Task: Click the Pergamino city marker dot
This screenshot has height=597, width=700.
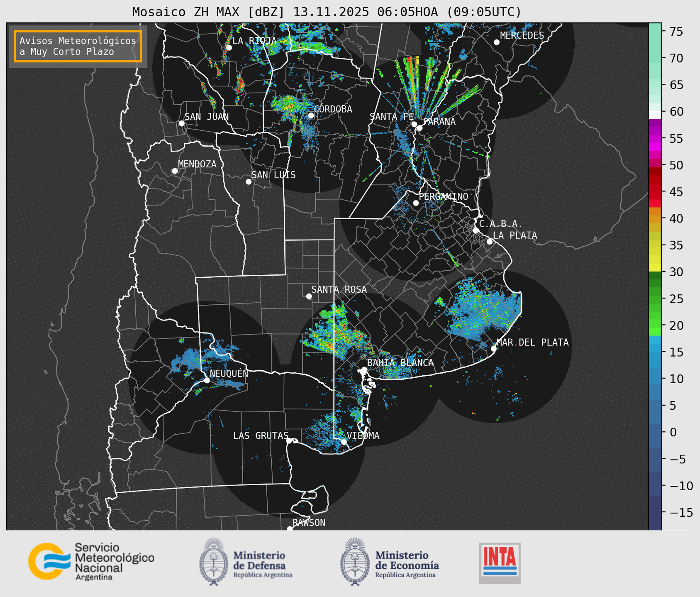Action: click(416, 203)
